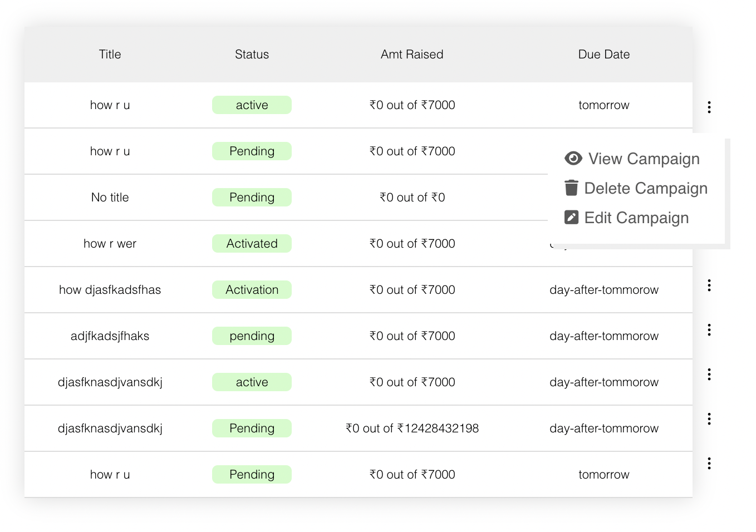This screenshot has height=532, width=756.
Task: Choose Edit Campaign from the popup menu
Action: pos(626,218)
